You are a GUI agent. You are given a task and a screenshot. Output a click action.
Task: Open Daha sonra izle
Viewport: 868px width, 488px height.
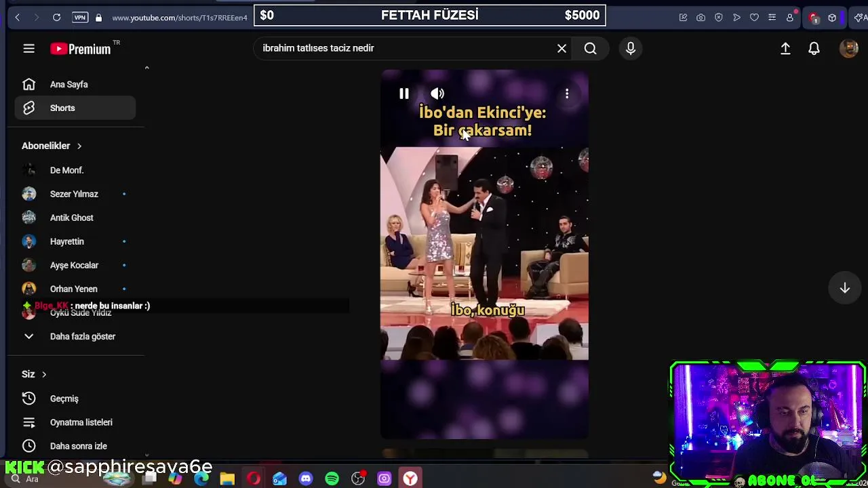pos(75,446)
